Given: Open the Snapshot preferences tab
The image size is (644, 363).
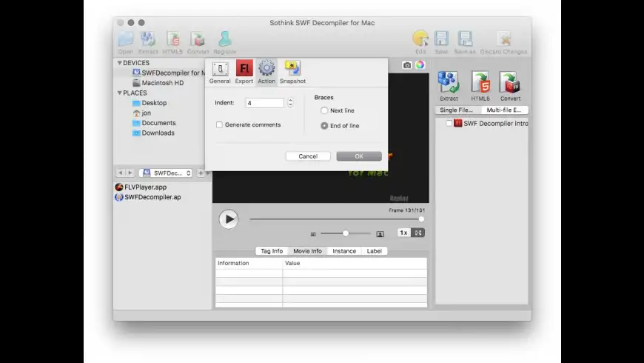Looking at the screenshot, I should click(x=292, y=73).
